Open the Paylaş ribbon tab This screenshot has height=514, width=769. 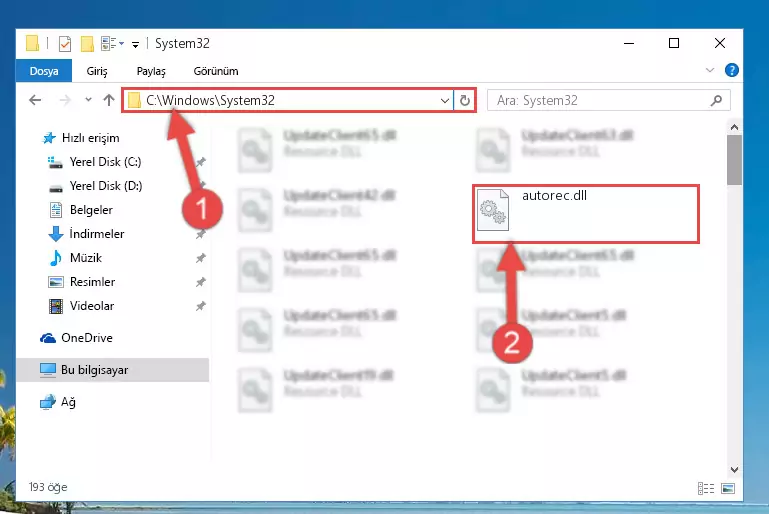point(151,71)
